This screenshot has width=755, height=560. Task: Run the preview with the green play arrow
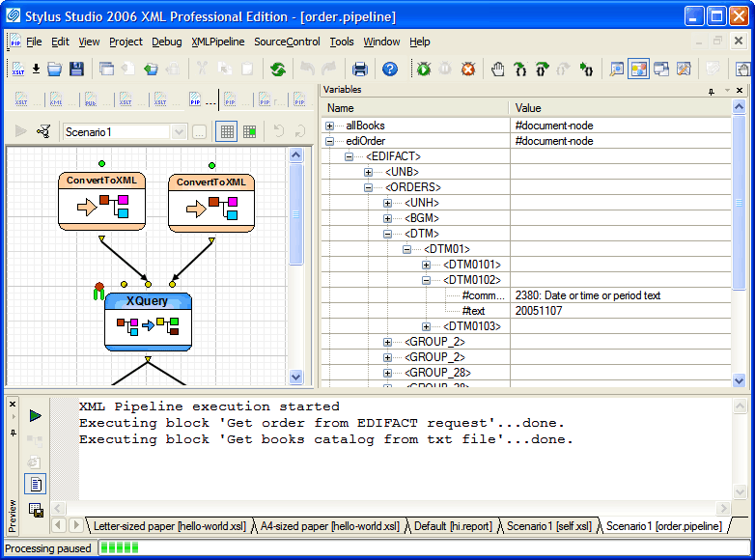pos(35,415)
